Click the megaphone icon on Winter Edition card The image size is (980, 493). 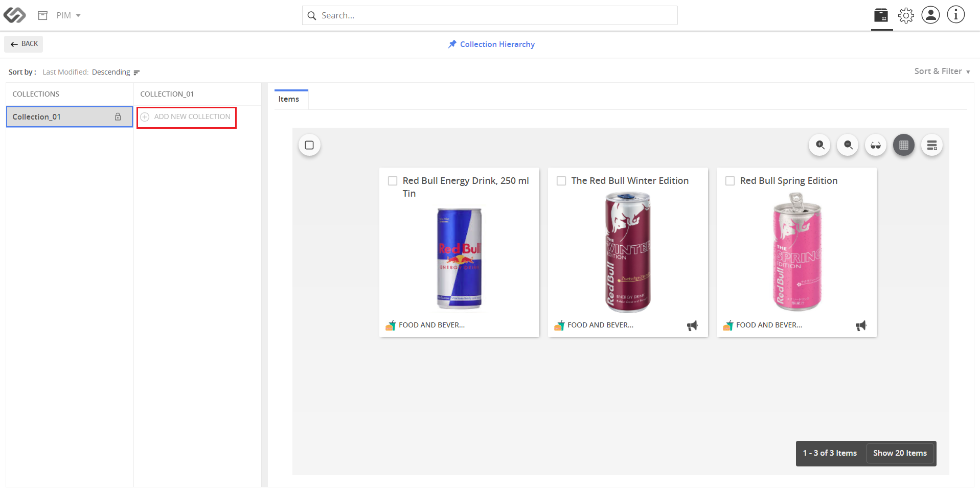(x=692, y=325)
